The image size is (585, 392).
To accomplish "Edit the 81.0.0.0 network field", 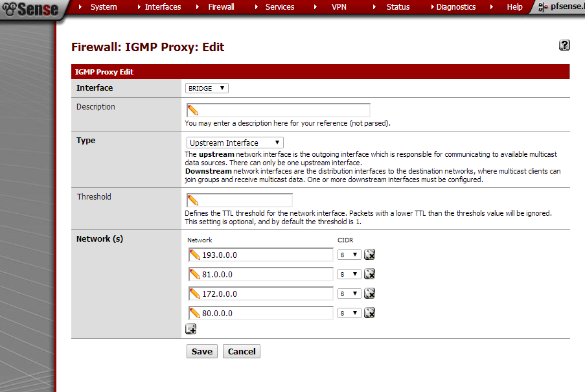I will pos(261,274).
